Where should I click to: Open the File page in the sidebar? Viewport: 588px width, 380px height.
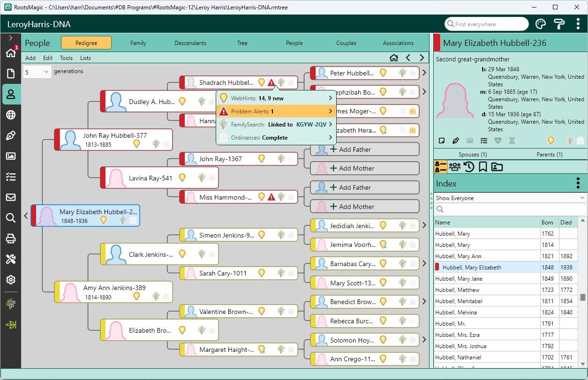11,74
